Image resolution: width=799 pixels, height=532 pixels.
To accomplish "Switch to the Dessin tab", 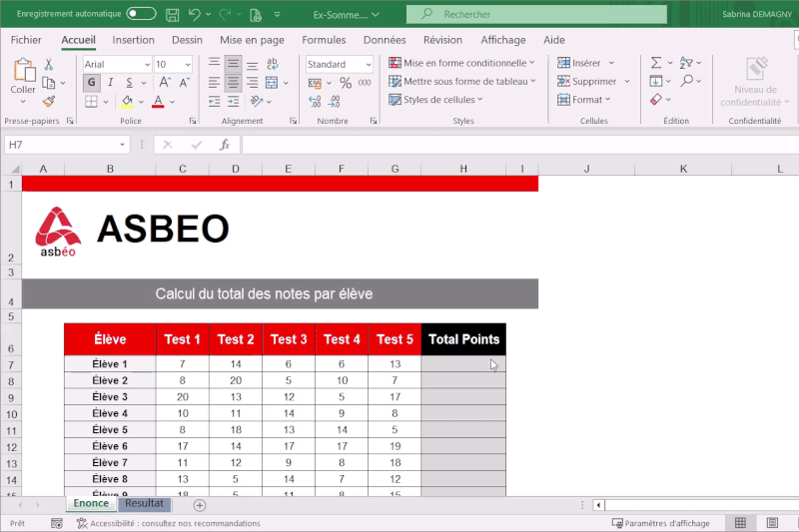I will (x=187, y=40).
